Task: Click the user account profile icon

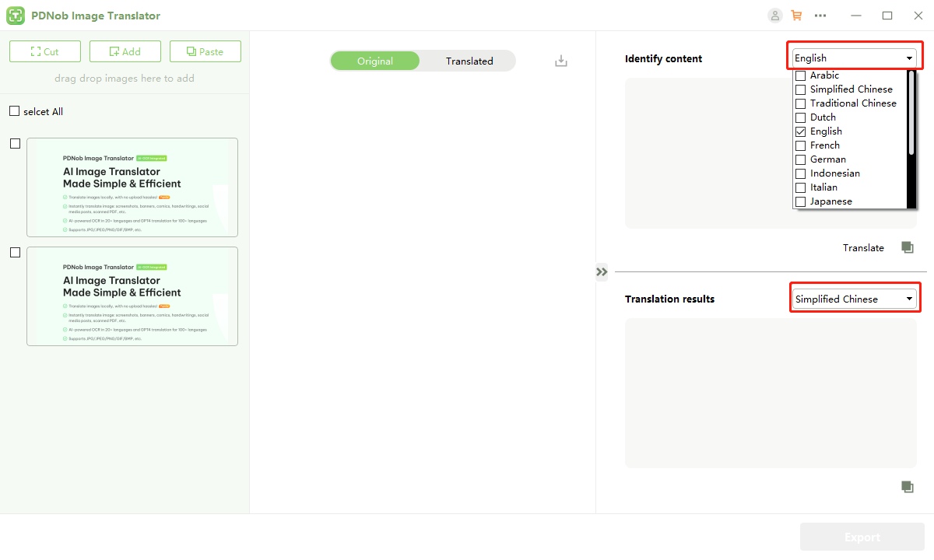Action: tap(774, 16)
